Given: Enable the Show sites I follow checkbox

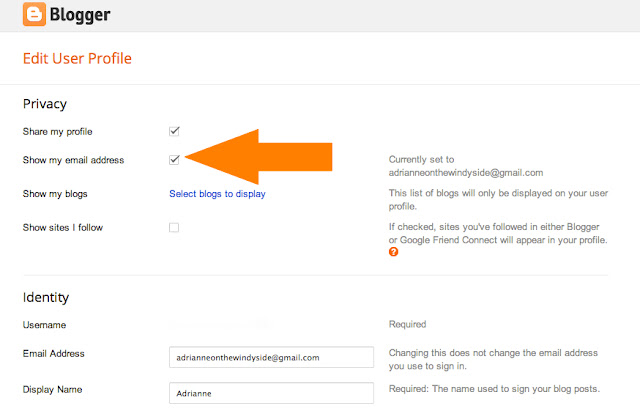Looking at the screenshot, I should pyautogui.click(x=174, y=227).
